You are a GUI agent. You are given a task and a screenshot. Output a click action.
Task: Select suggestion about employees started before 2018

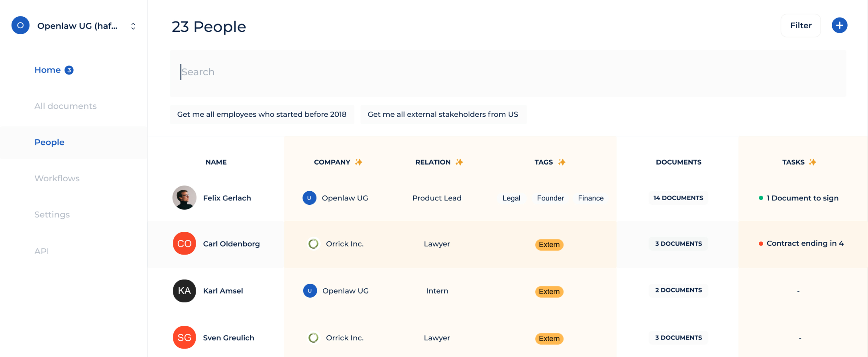262,114
